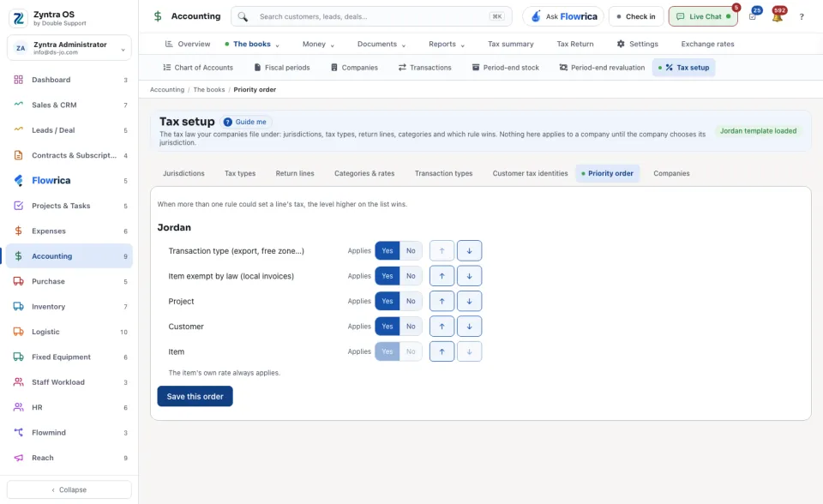Open the Logistic sidebar icon
Viewport: 823px width, 504px height.
[x=18, y=332]
